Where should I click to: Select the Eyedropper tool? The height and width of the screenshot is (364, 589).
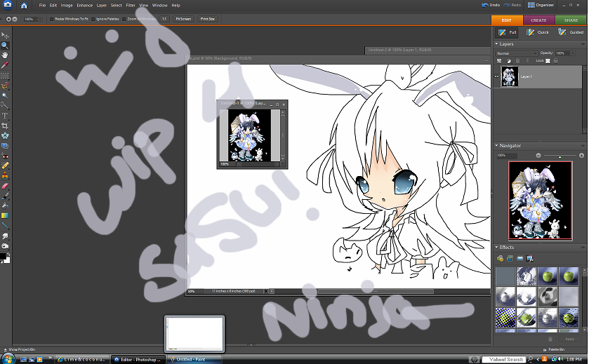click(5, 65)
